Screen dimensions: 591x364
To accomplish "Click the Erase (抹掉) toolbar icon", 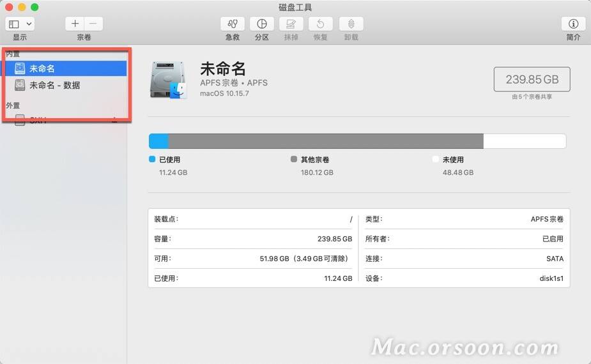I will click(291, 24).
